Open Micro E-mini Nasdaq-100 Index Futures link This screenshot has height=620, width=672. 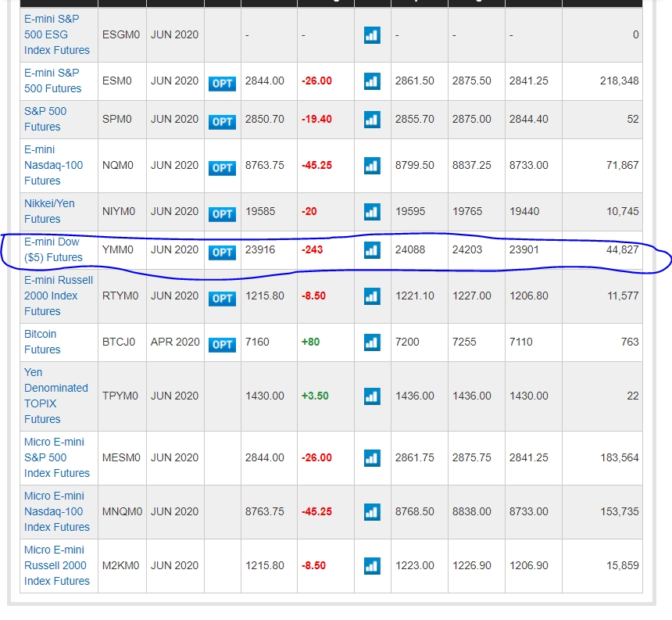pos(56,511)
